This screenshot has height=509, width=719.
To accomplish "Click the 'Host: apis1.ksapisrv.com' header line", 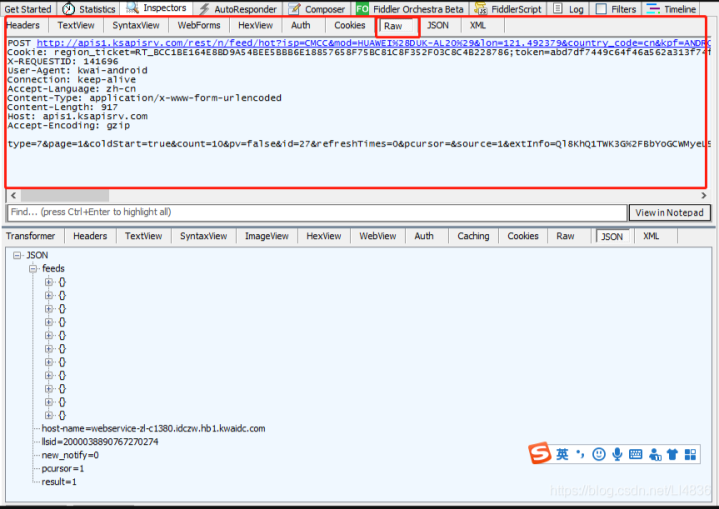I will coord(77,116).
